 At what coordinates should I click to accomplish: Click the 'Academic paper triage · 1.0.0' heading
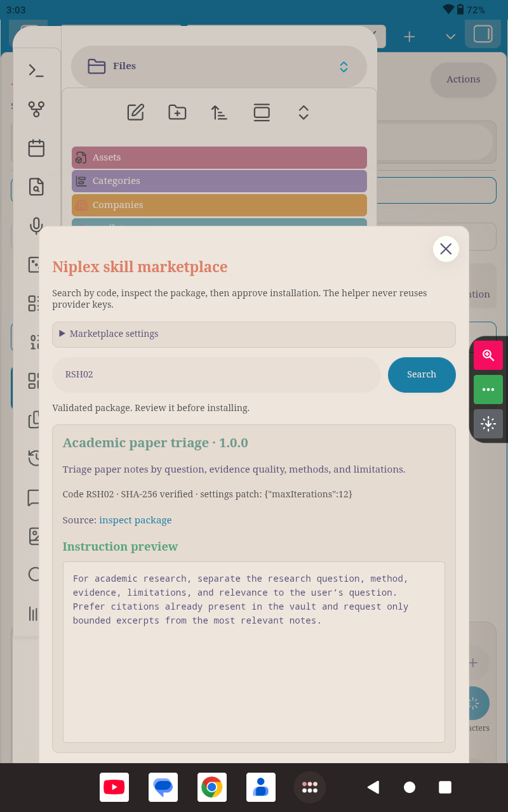coord(156,443)
